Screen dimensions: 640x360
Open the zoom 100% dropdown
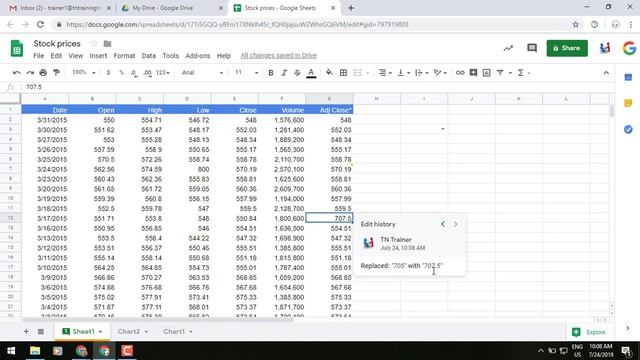84,73
